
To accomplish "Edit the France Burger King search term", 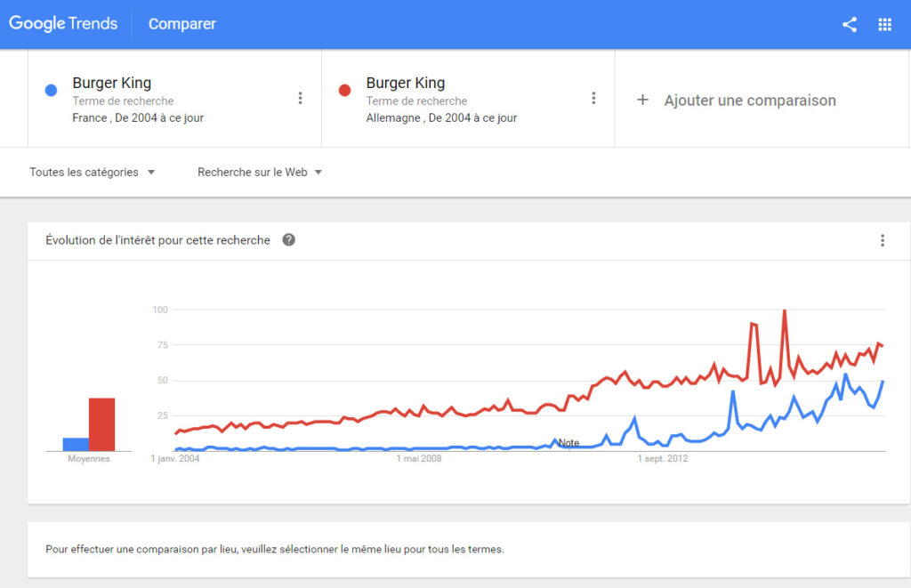I will tap(112, 84).
